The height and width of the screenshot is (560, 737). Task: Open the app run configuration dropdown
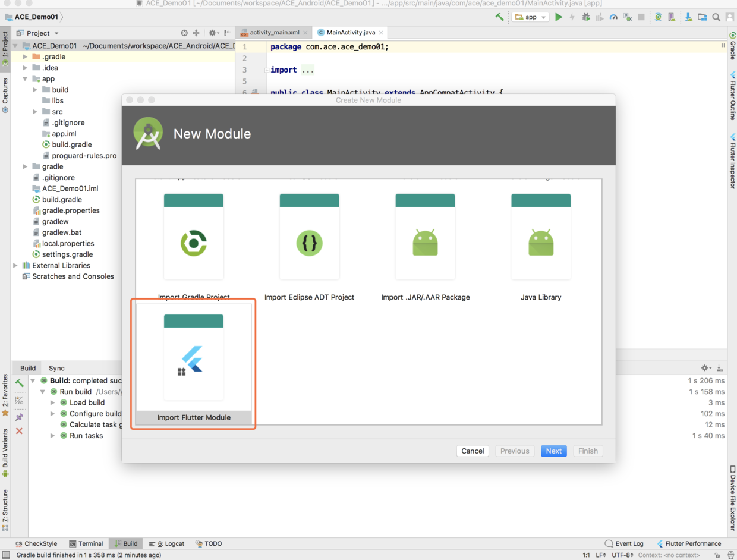[530, 17]
